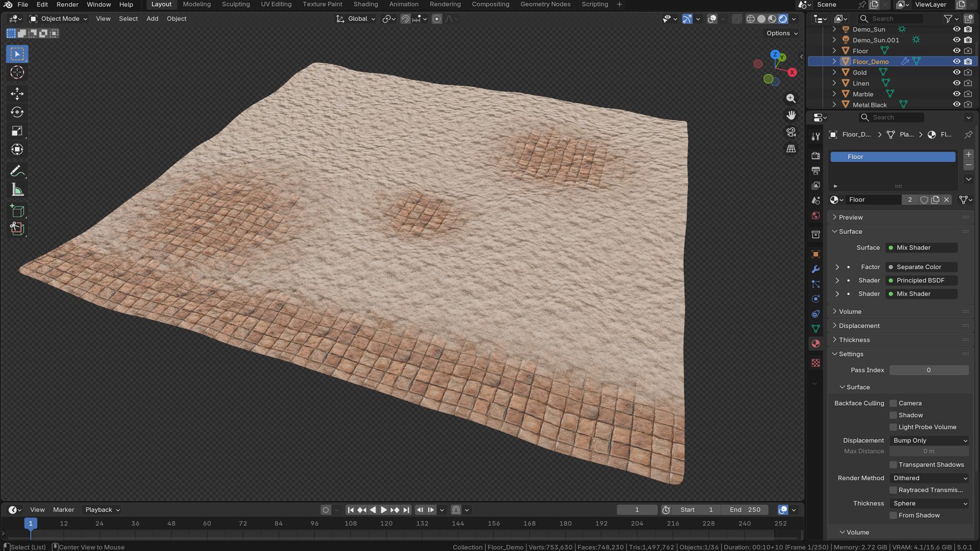Enable Camera backface culling checkbox

(893, 404)
